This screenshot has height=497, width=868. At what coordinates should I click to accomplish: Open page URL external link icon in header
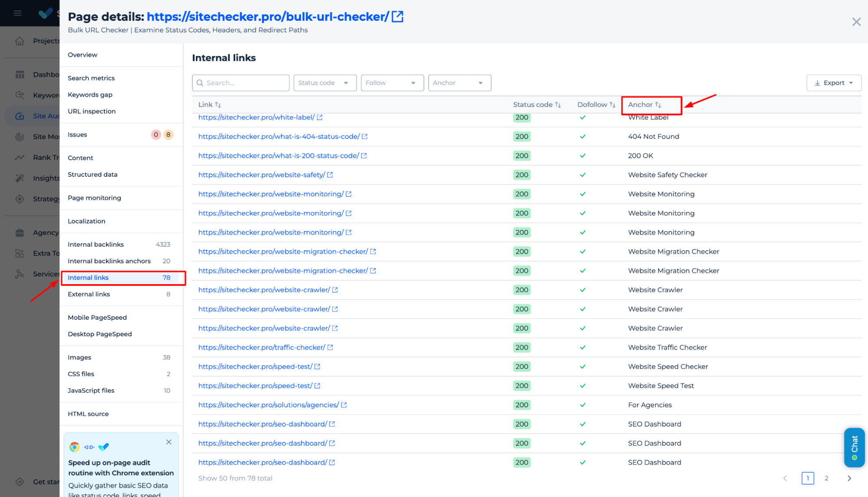point(397,17)
